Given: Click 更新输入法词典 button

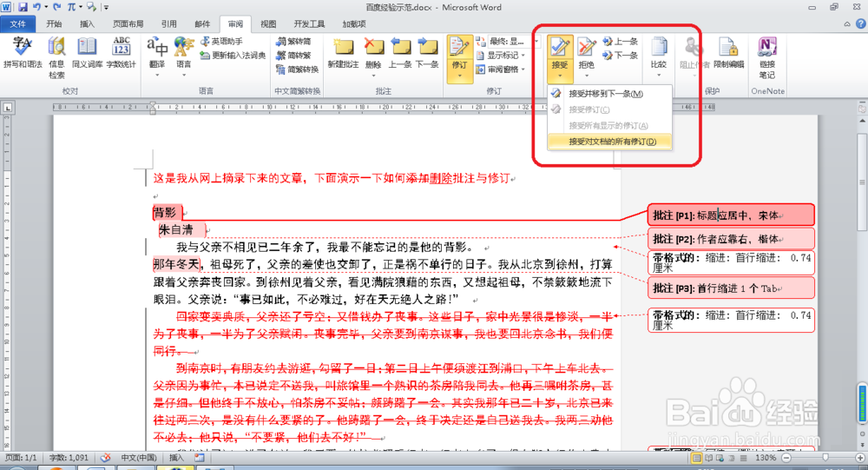Looking at the screenshot, I should point(233,55).
